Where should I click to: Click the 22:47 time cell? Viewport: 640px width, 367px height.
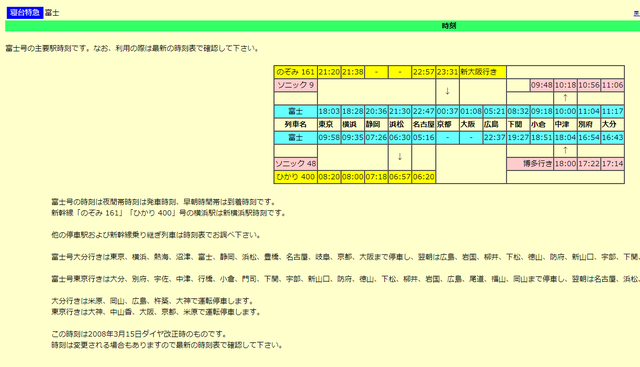[424, 111]
